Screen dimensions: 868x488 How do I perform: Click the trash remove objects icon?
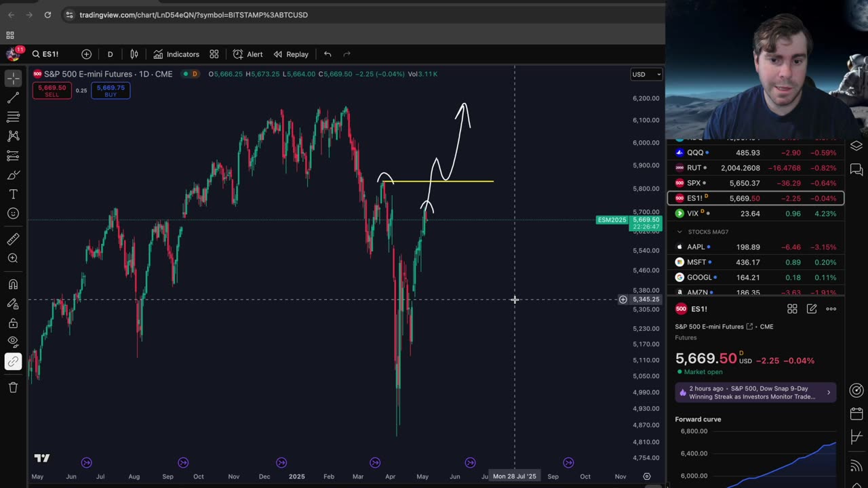pos(13,388)
